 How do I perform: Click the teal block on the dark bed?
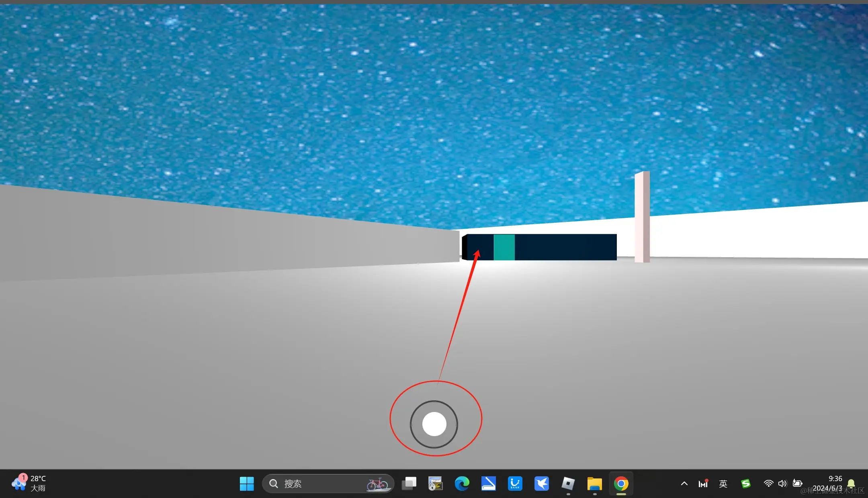pyautogui.click(x=504, y=247)
